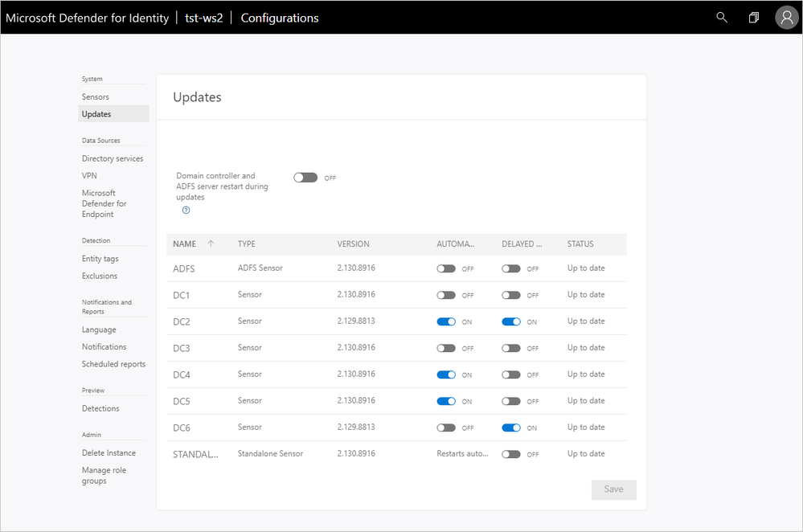The image size is (803, 532).
Task: Disable delayed update for DC6
Action: (511, 428)
